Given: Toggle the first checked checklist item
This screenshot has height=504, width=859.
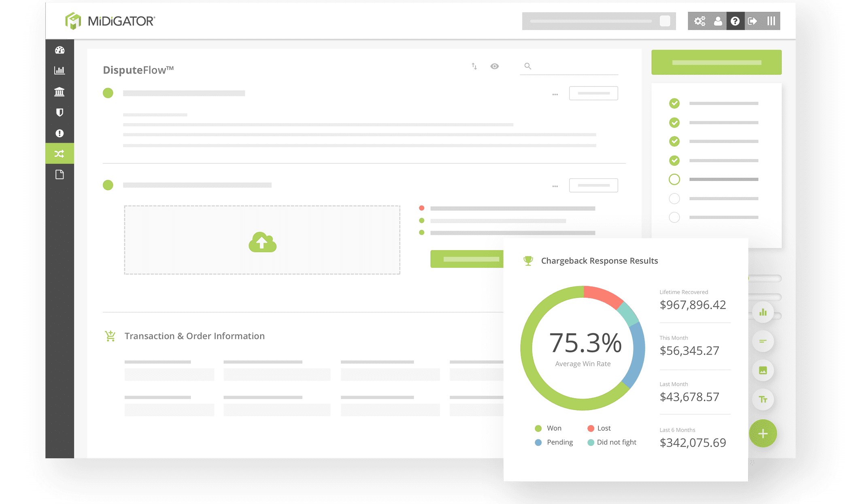Looking at the screenshot, I should click(674, 104).
